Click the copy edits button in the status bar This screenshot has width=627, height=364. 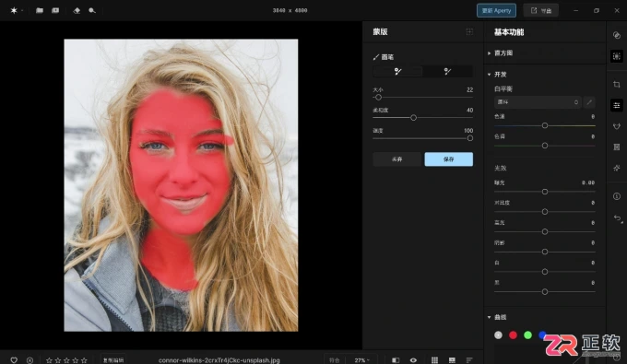(113, 360)
